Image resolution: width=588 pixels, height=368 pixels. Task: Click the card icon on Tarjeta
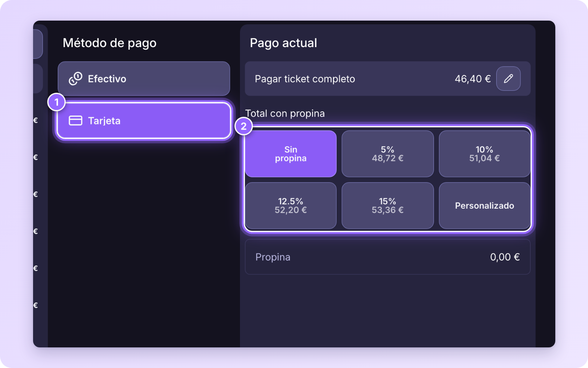coord(75,121)
